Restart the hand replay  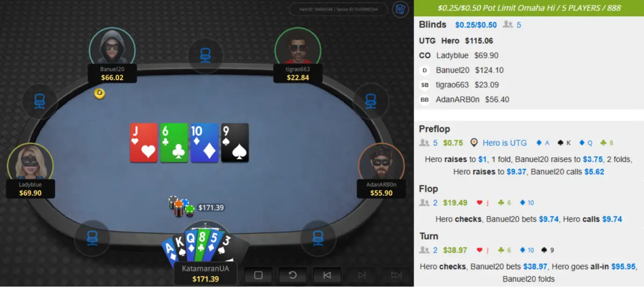292,275
